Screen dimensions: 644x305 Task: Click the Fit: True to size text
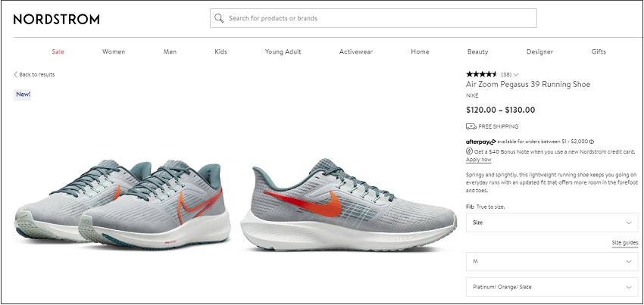click(x=486, y=207)
